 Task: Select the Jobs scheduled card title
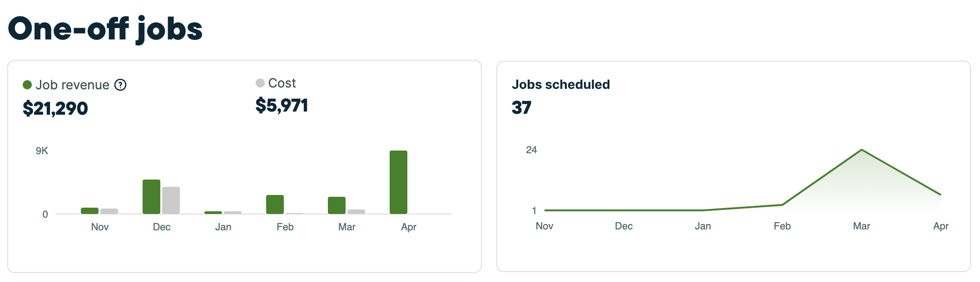[561, 84]
